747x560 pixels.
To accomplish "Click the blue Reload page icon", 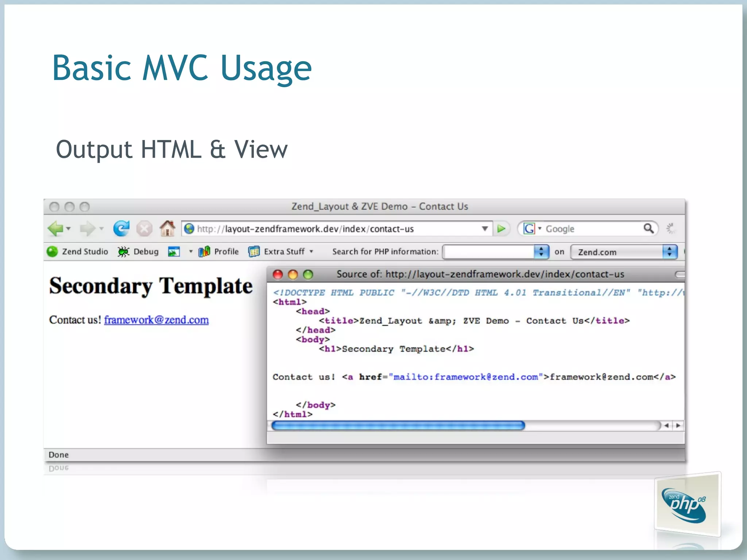I will pos(121,229).
